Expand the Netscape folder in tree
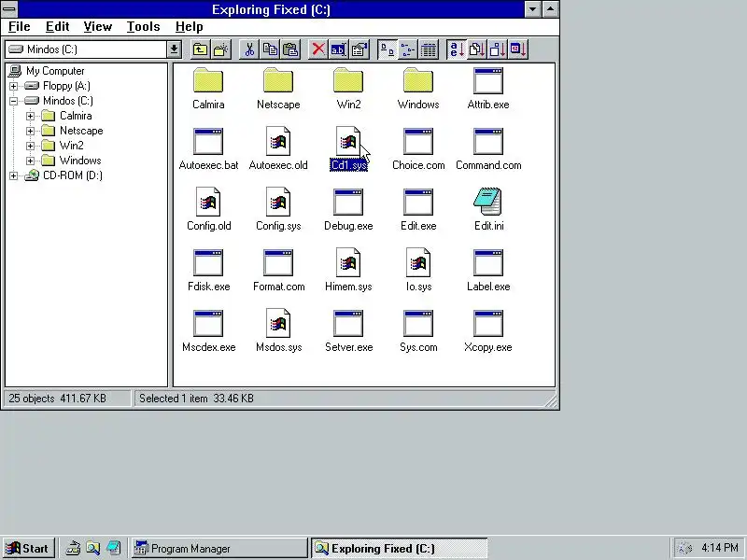747x560 pixels. tap(31, 131)
